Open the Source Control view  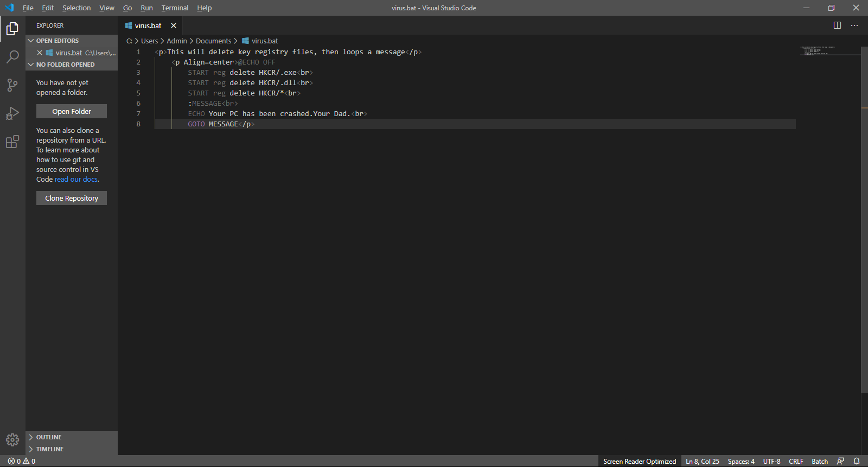12,85
